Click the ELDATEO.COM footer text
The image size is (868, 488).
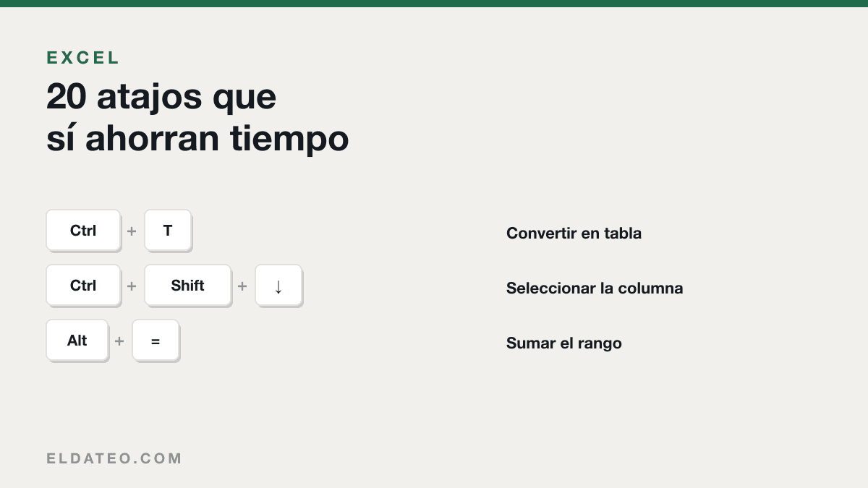point(114,458)
